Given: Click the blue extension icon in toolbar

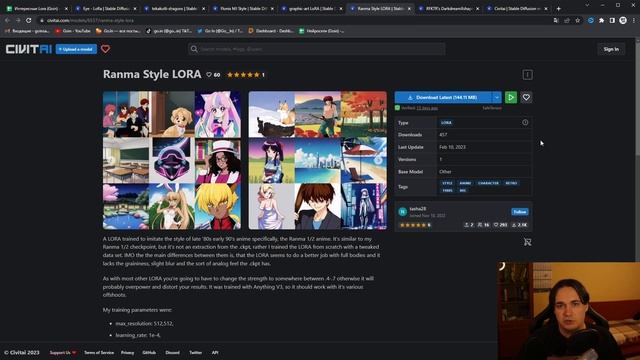Looking at the screenshot, I should [x=591, y=20].
